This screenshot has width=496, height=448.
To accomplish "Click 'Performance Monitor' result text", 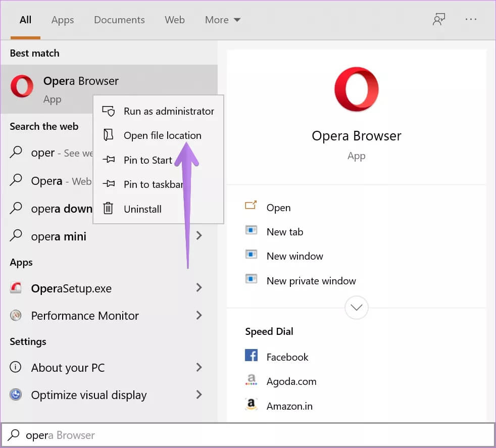I will tap(85, 316).
